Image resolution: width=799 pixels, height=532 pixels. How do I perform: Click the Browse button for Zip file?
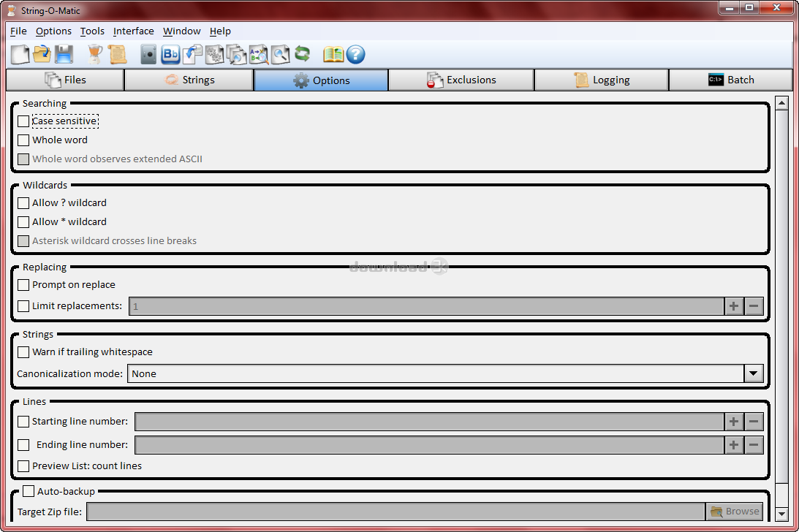tap(734, 511)
